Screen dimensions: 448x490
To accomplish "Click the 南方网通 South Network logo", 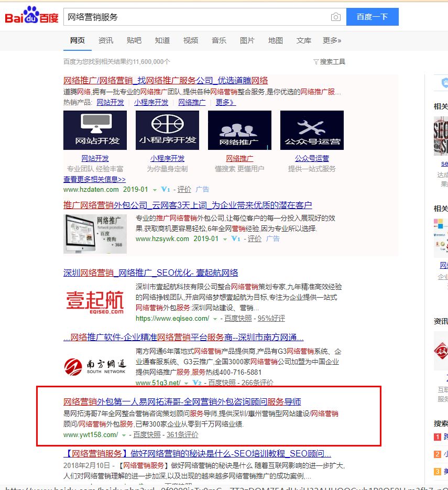I will pyautogui.click(x=95, y=366).
